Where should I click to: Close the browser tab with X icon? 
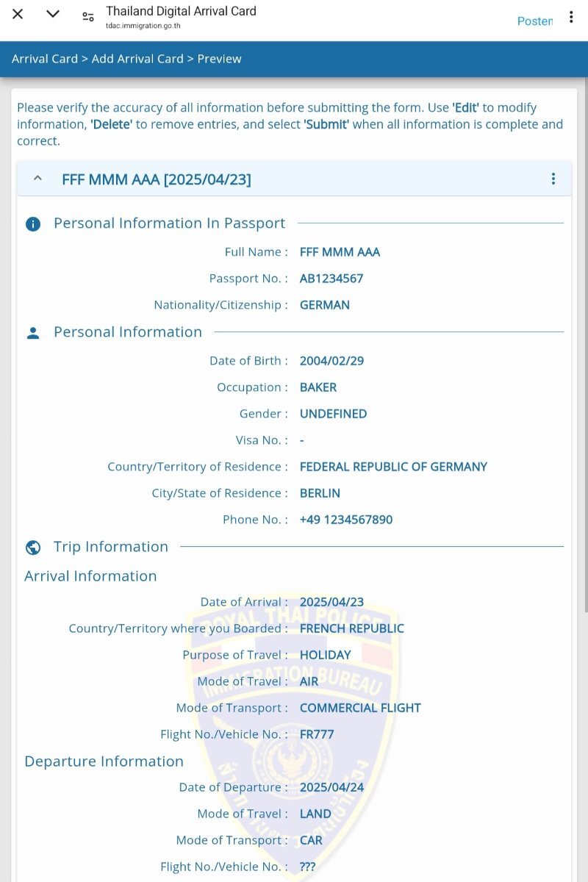coord(18,15)
